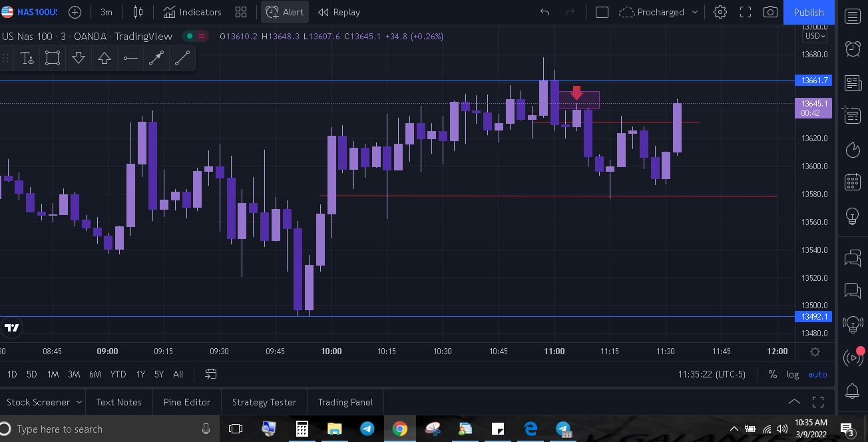Select the 3M date range

[x=74, y=374]
